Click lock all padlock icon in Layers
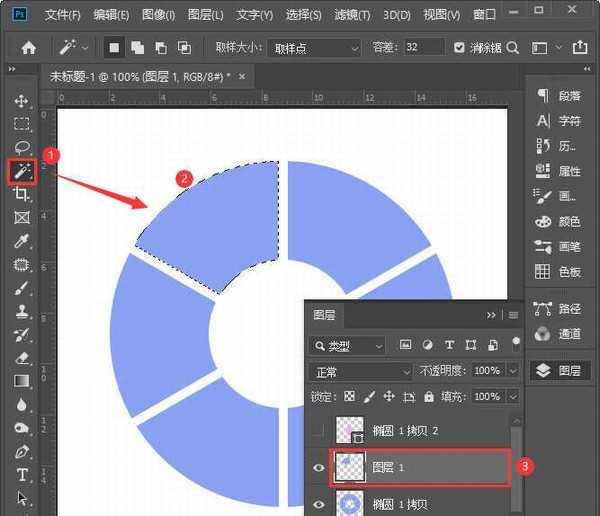The width and height of the screenshot is (600, 516). (429, 397)
